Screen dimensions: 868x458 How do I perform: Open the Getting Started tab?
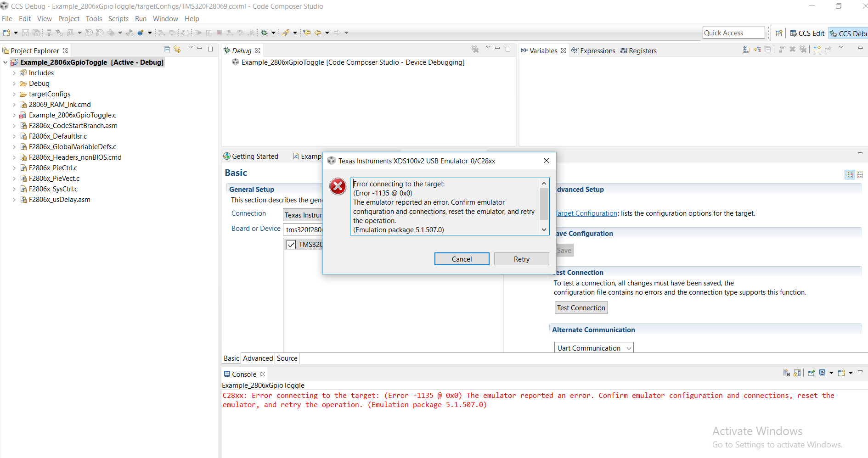(251, 156)
